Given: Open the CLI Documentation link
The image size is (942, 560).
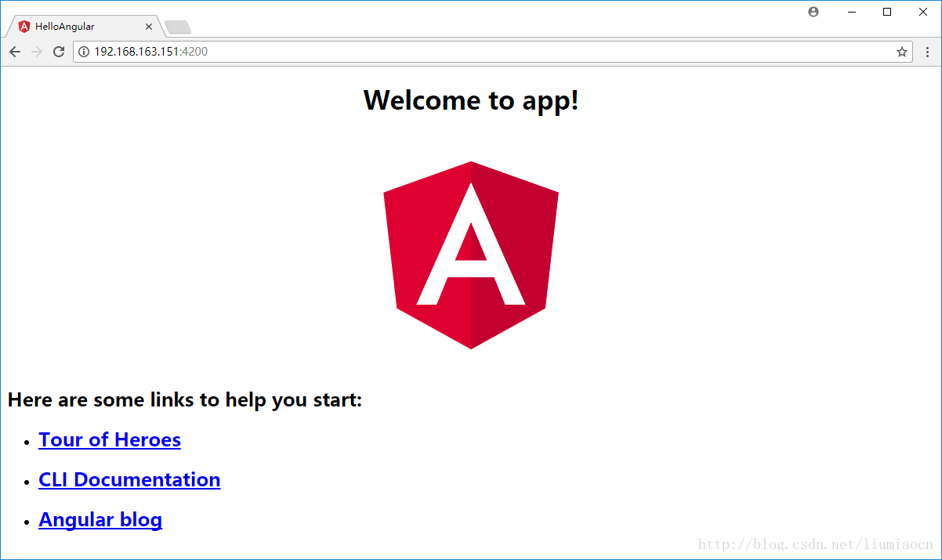Looking at the screenshot, I should pyautogui.click(x=129, y=479).
